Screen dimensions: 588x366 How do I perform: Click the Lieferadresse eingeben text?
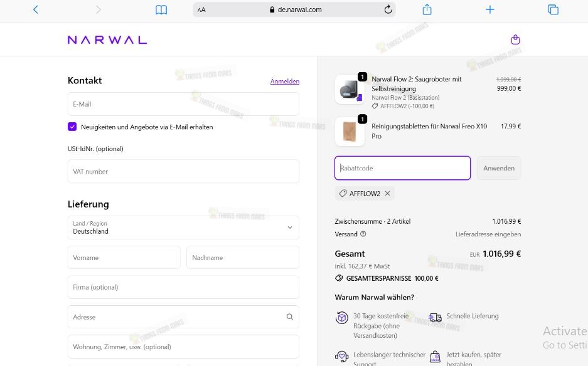coord(488,234)
